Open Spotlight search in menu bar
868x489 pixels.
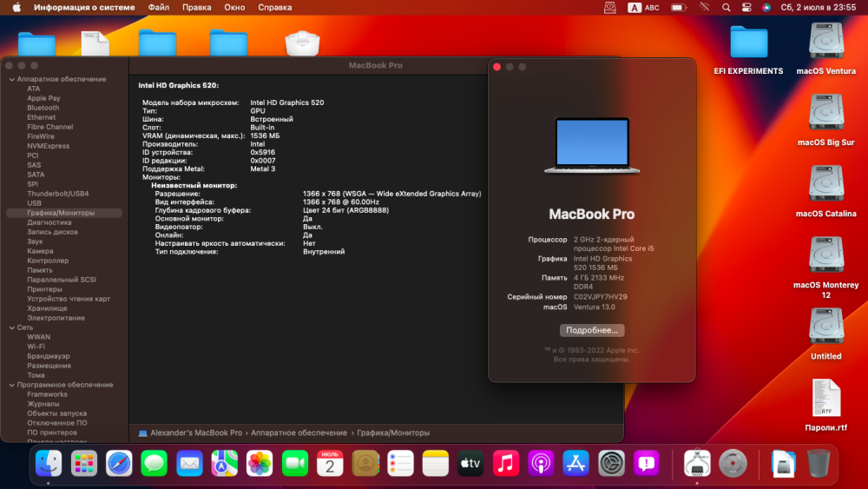(x=726, y=8)
